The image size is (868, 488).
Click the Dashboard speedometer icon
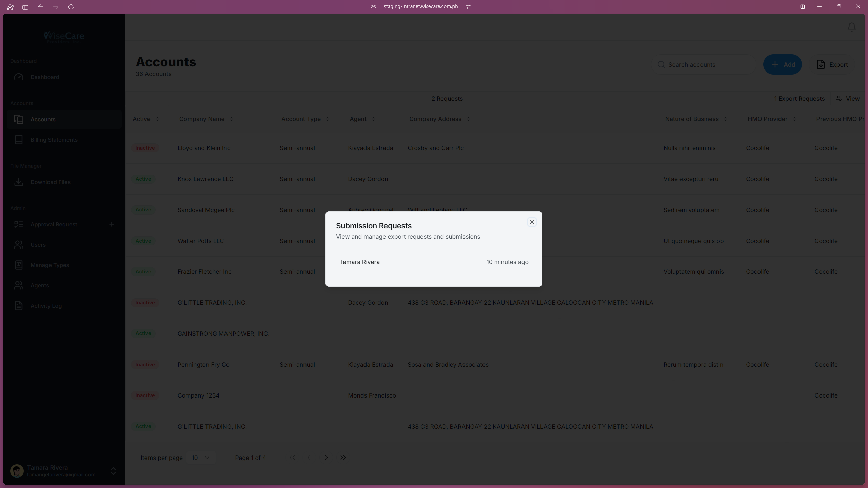coord(19,77)
